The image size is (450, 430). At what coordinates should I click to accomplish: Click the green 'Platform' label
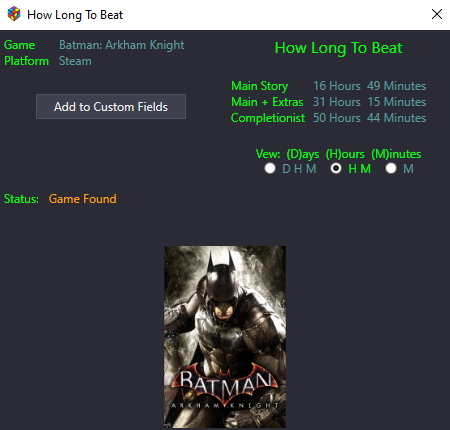click(x=26, y=61)
